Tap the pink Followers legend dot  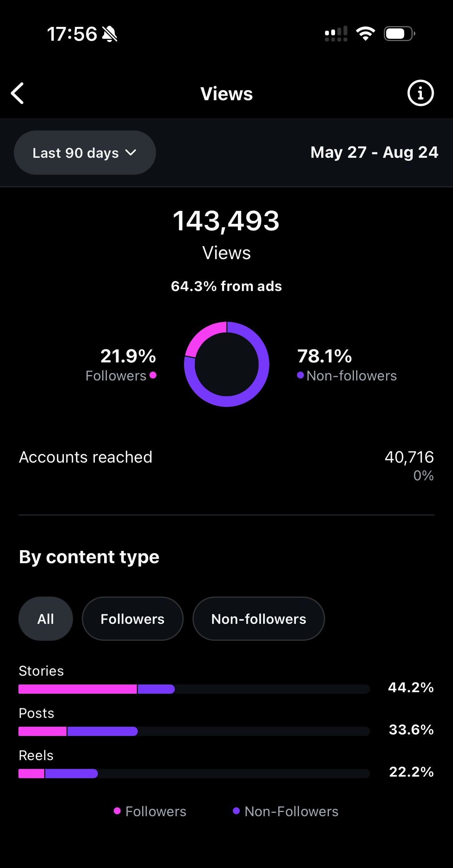click(117, 811)
